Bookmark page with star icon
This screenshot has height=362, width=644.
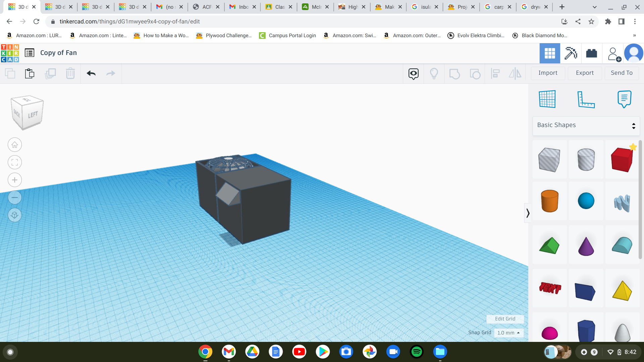[591, 21]
